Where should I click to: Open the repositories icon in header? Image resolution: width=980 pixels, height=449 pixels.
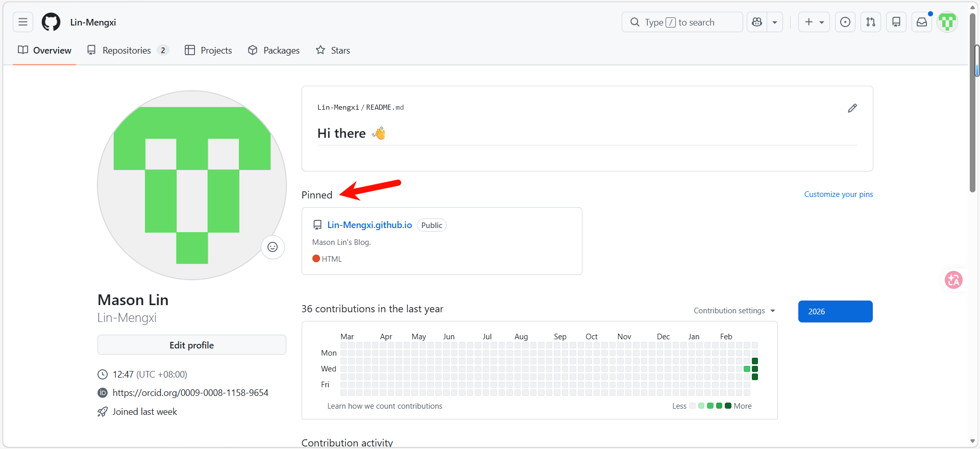click(896, 22)
